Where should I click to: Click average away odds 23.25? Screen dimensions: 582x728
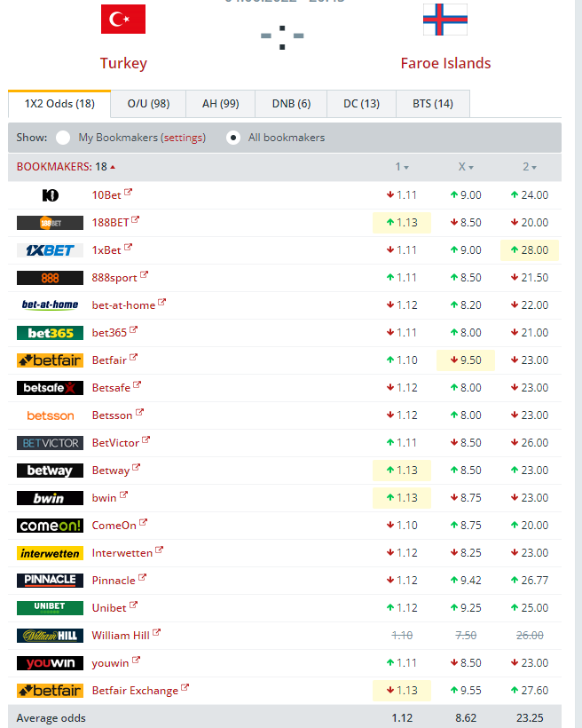point(530,717)
